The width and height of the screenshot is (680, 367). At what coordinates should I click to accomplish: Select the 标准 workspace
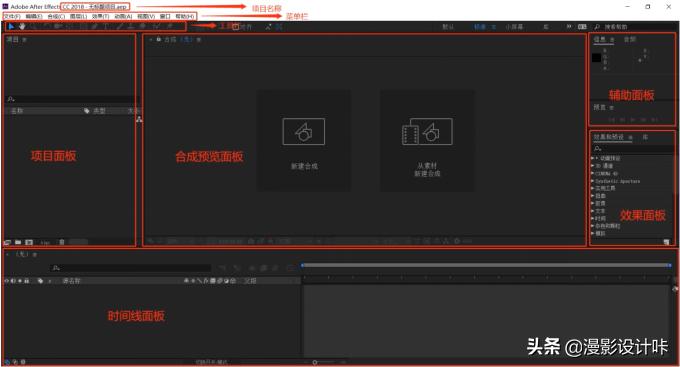click(x=480, y=27)
